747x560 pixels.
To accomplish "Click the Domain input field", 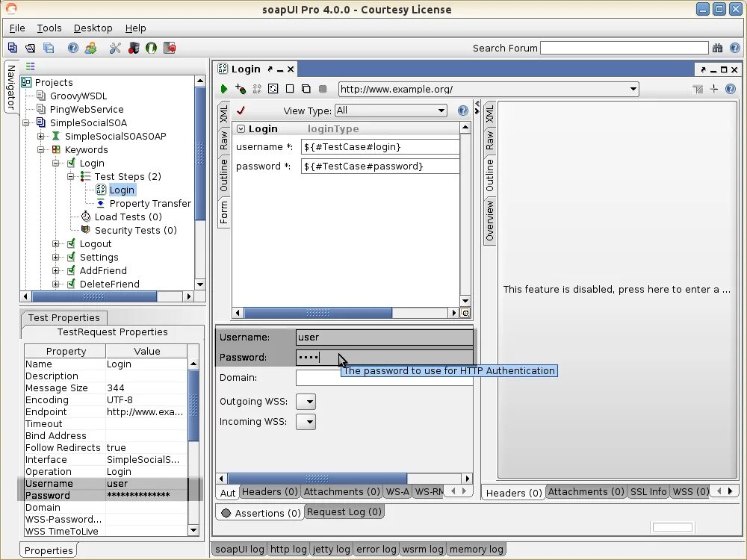I will click(385, 378).
